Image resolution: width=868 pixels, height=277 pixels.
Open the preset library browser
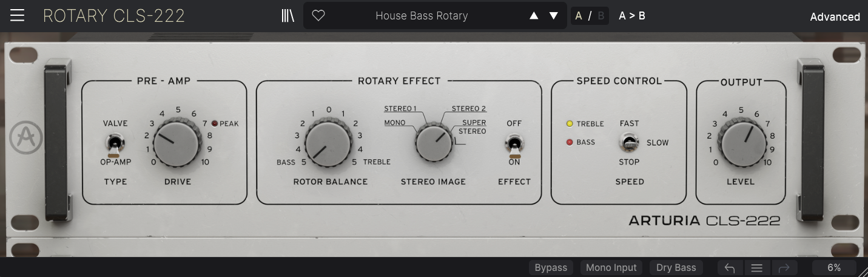[288, 16]
